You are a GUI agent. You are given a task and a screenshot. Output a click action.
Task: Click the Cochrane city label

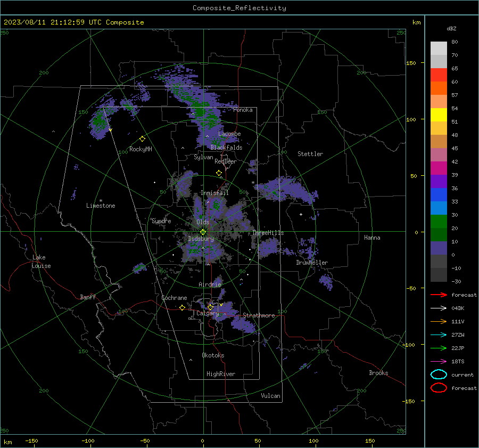coord(174,298)
